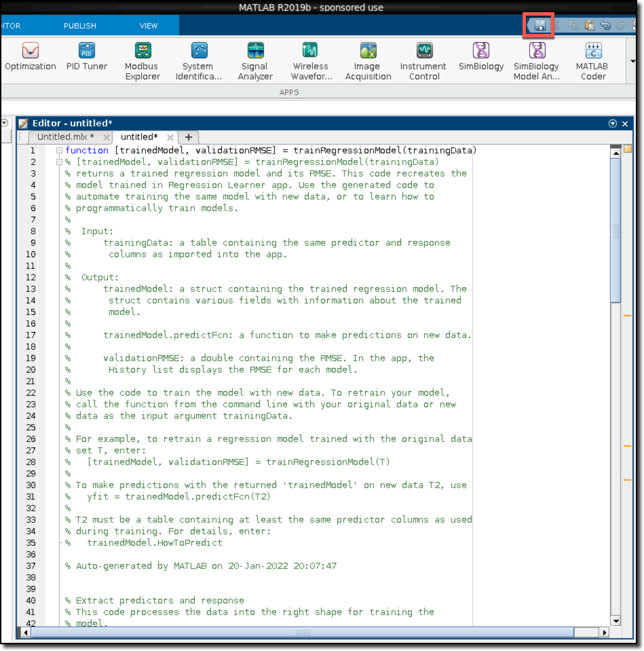Click the horizontal scrollbar left arrow

[26, 632]
